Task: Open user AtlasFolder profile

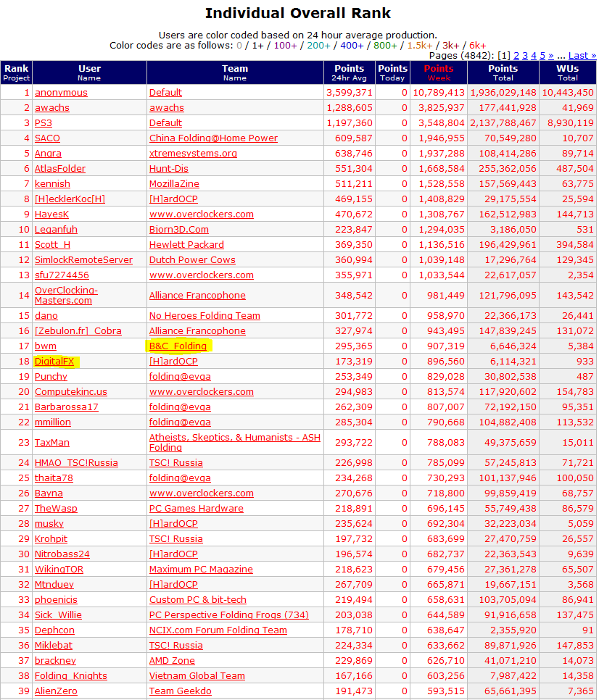Action: pos(60,168)
